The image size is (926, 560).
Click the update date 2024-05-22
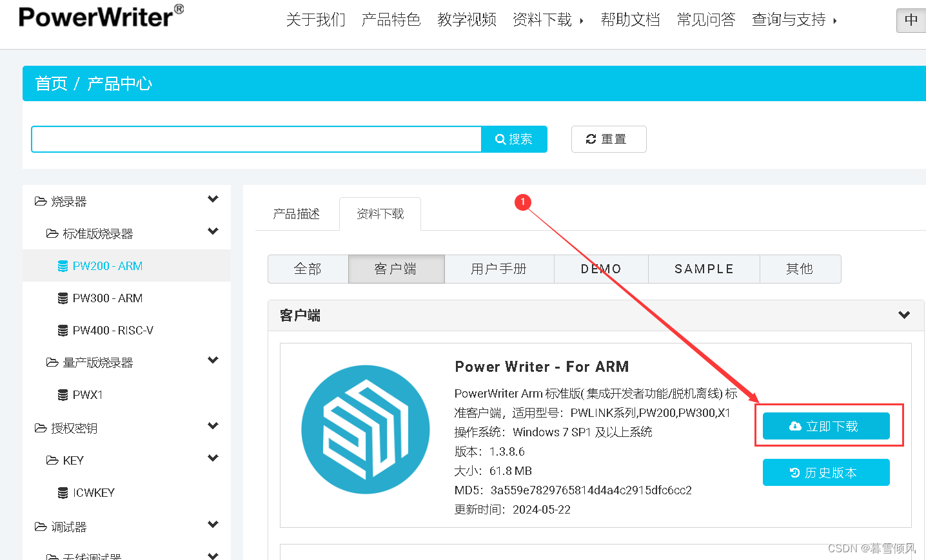tap(542, 510)
